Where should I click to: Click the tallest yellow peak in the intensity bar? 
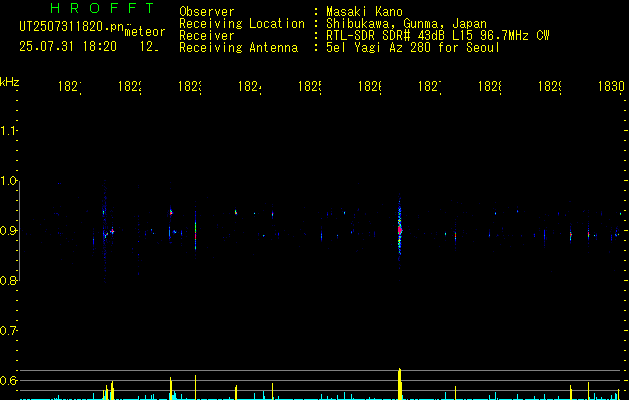click(400, 384)
